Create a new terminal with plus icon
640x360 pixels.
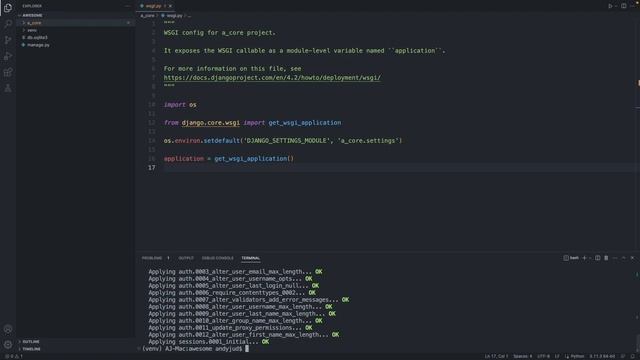(x=584, y=258)
